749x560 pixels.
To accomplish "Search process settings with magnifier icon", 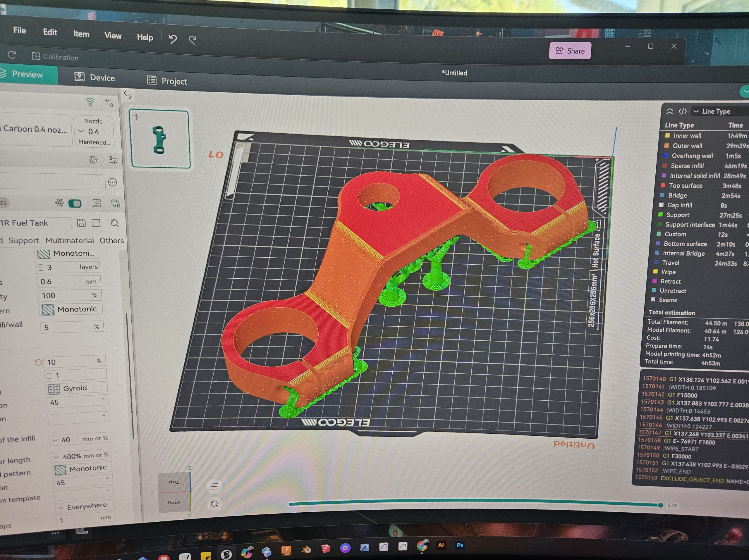I will [x=115, y=223].
